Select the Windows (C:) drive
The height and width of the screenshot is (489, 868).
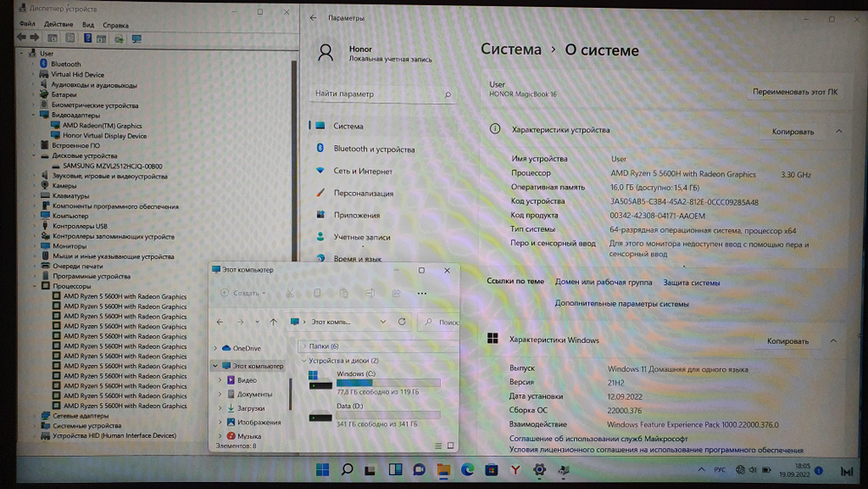click(x=375, y=383)
